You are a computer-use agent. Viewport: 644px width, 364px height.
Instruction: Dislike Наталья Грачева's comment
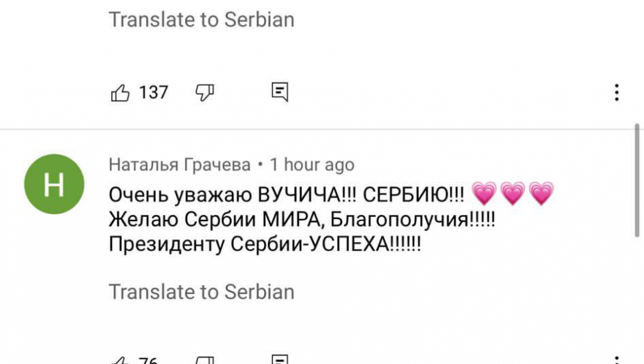tap(204, 361)
